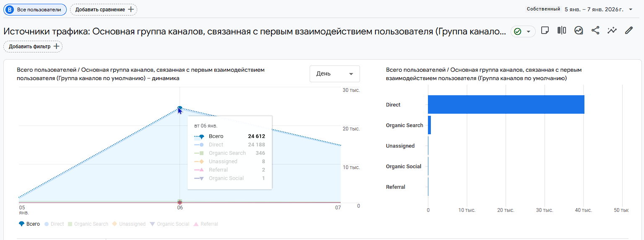This screenshot has width=644, height=240.
Task: Click the tooltip Всего value 24 612
Action: point(256,136)
